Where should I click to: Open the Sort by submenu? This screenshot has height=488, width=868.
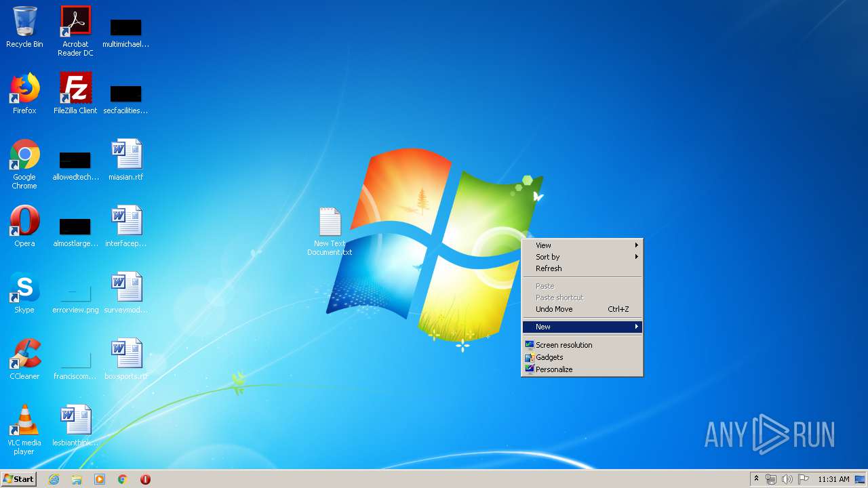click(582, 257)
